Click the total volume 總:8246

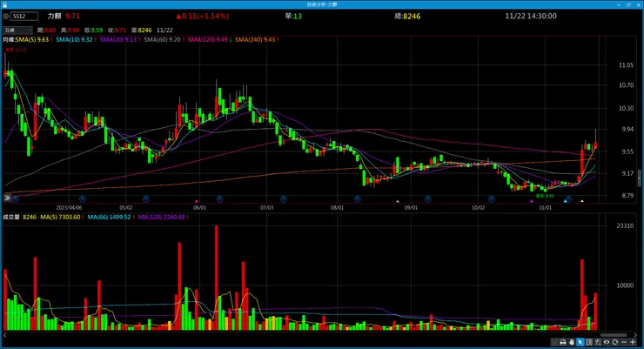click(x=407, y=16)
